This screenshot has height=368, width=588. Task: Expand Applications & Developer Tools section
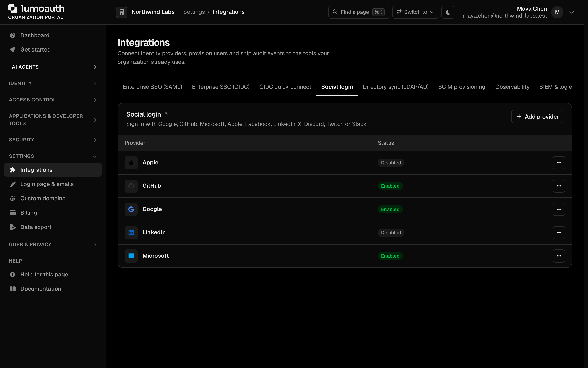53,120
